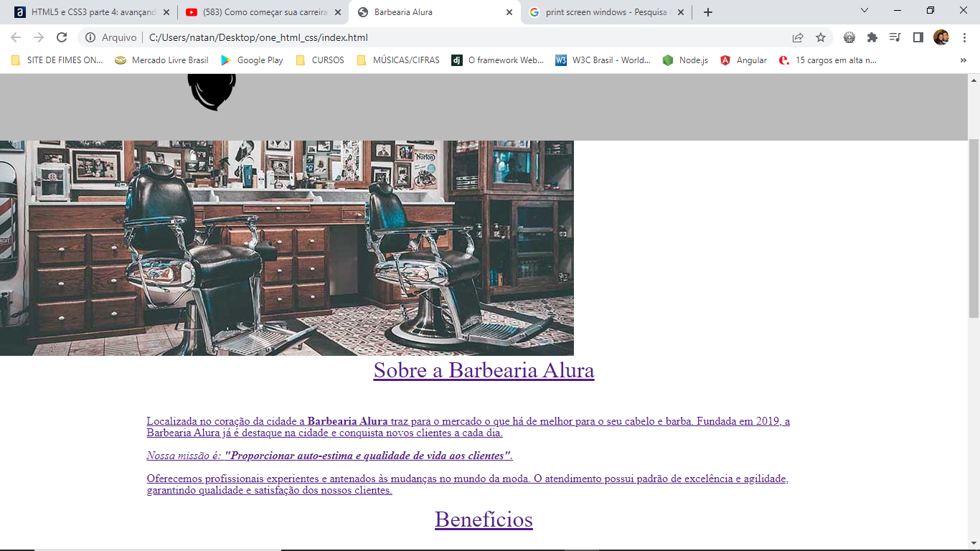980x551 pixels.
Task: Open the Mercado Livre Brasil bookmark
Action: 162,60
